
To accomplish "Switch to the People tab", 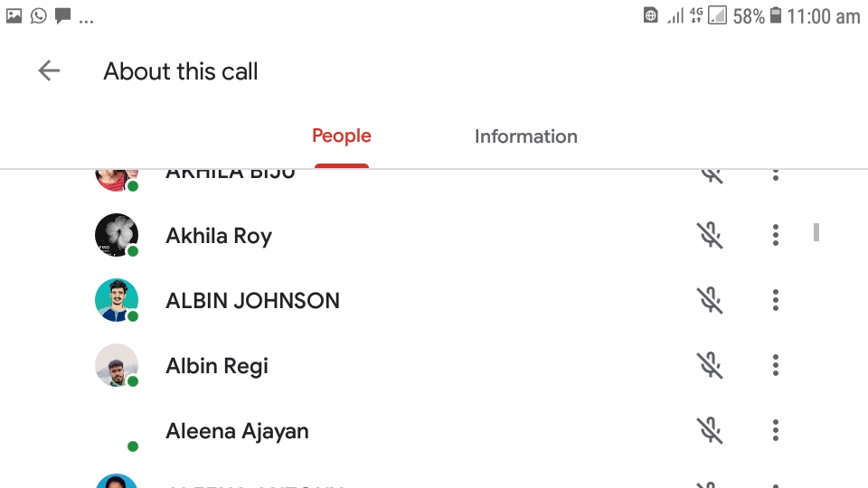I will coord(342,136).
